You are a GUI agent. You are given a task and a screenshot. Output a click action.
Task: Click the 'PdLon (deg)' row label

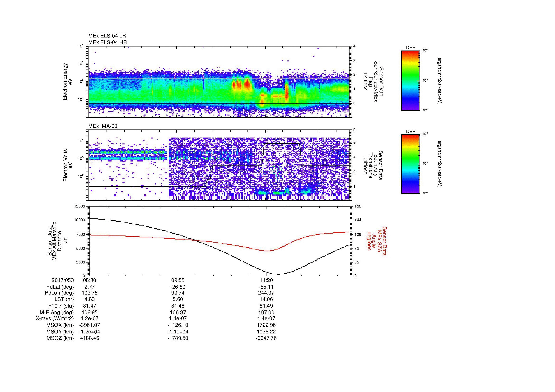point(60,293)
